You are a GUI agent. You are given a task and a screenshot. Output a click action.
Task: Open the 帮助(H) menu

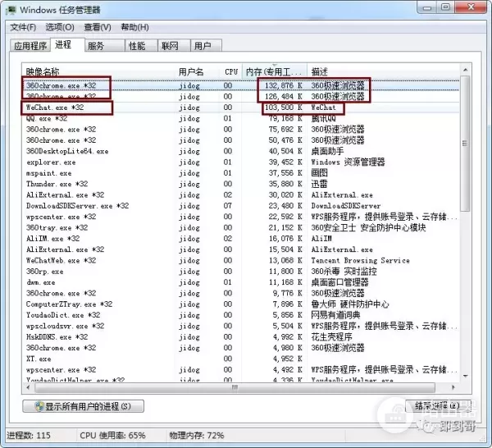tap(135, 27)
